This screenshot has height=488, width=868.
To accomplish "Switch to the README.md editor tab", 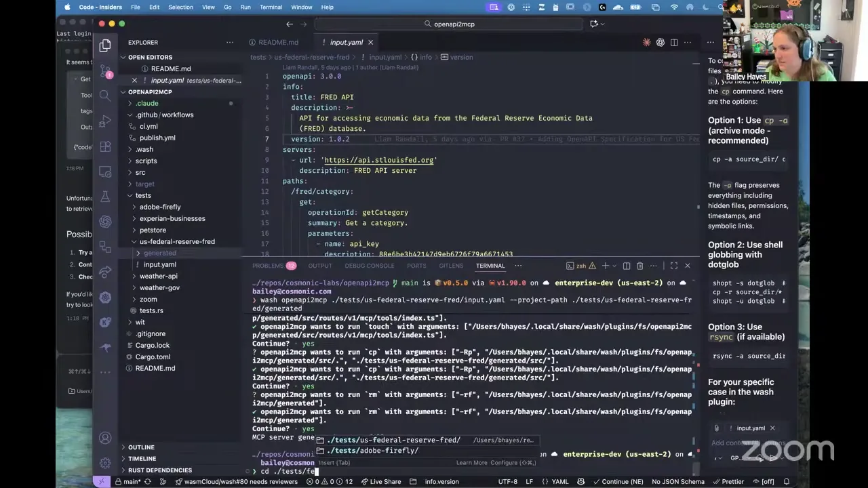I will pyautogui.click(x=273, y=42).
